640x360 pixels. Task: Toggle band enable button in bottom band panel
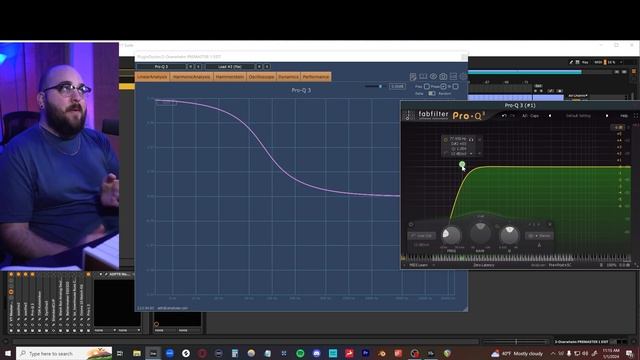(x=411, y=224)
